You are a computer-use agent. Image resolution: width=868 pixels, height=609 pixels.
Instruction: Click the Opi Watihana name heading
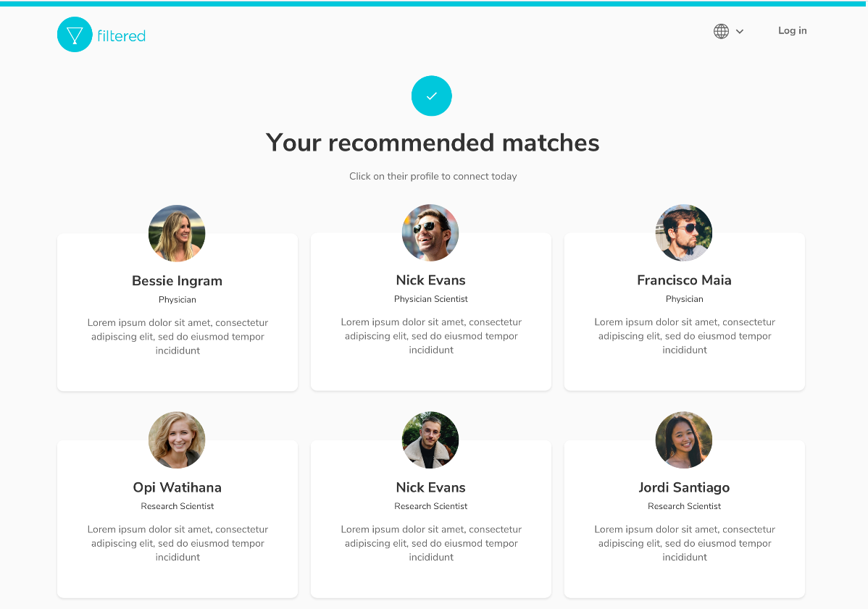(177, 487)
